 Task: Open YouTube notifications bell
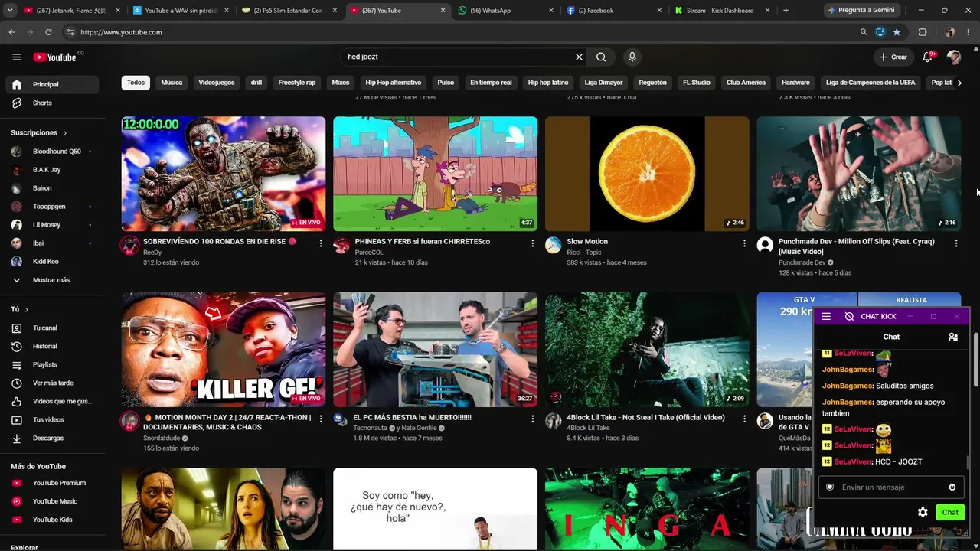tap(927, 57)
